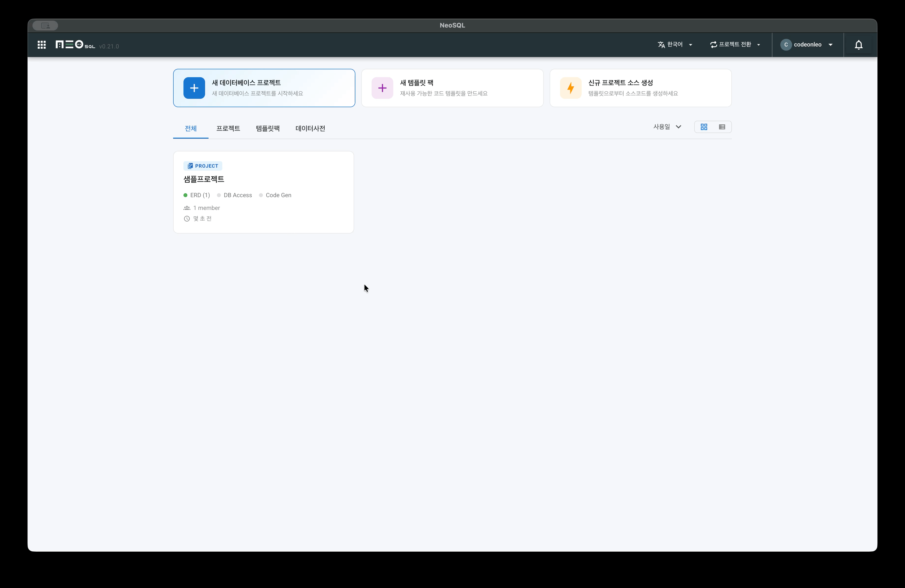Click the ERD (1) status label
905x588 pixels.
point(200,195)
